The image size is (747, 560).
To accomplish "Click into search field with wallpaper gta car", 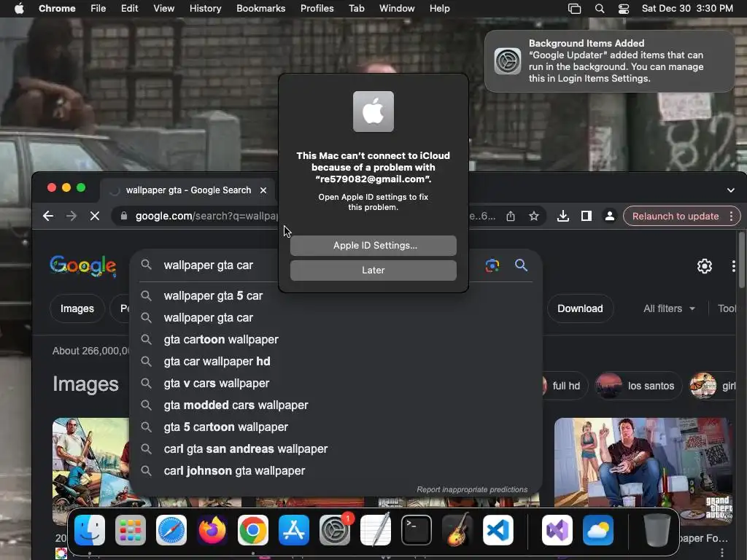I will 208,265.
